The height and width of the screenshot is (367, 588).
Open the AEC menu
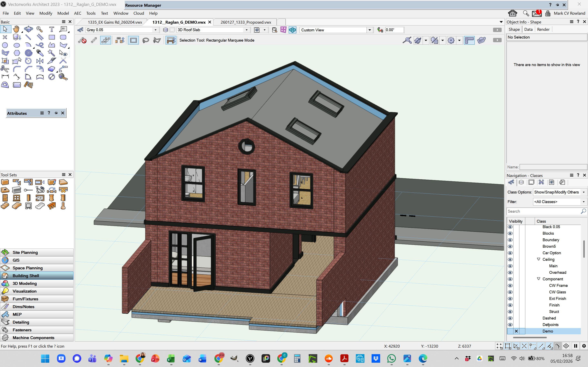click(x=78, y=13)
